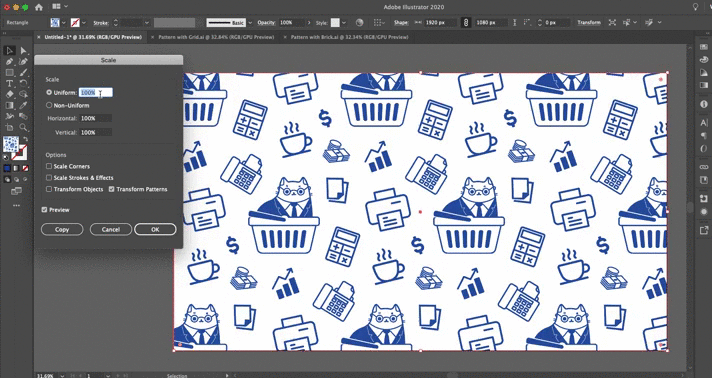Click the Isolate Selected Object icon

click(612, 22)
